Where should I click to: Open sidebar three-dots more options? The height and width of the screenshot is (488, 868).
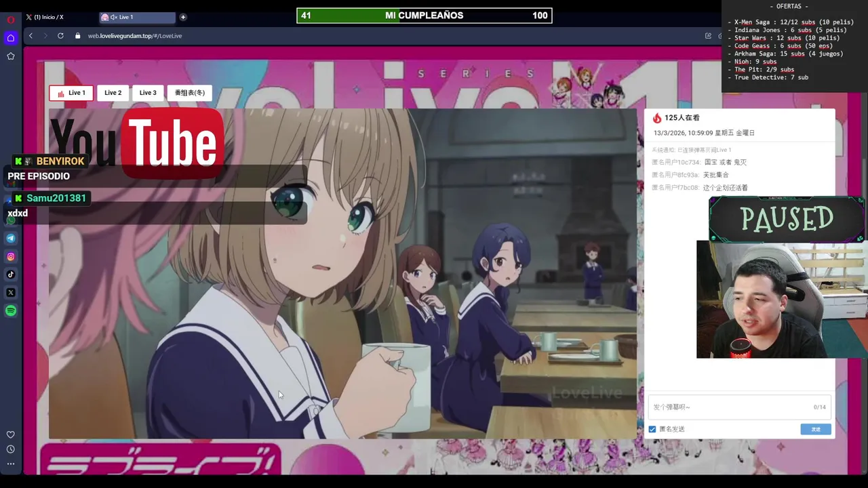[x=11, y=464]
